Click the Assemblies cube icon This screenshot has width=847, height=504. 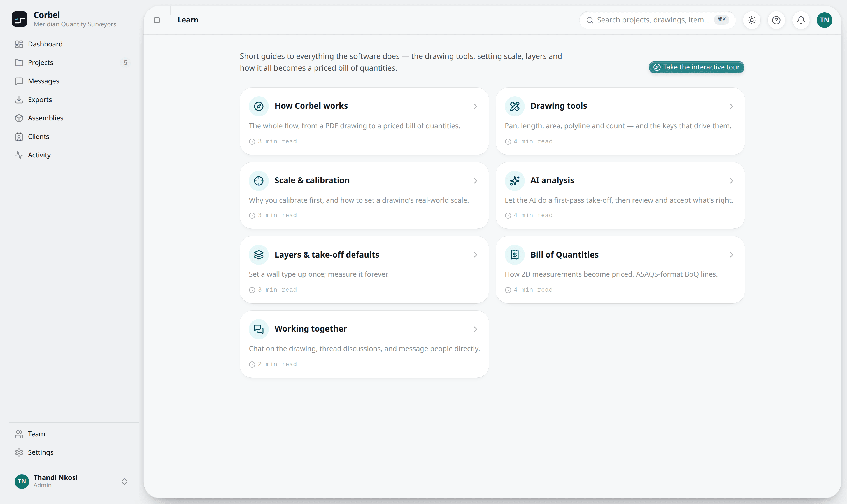(x=19, y=118)
